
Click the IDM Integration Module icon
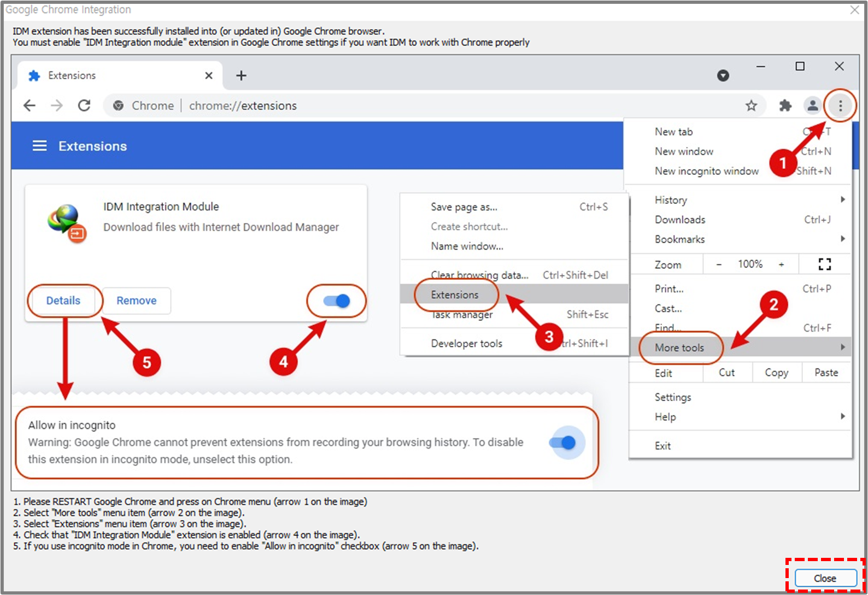[x=67, y=223]
